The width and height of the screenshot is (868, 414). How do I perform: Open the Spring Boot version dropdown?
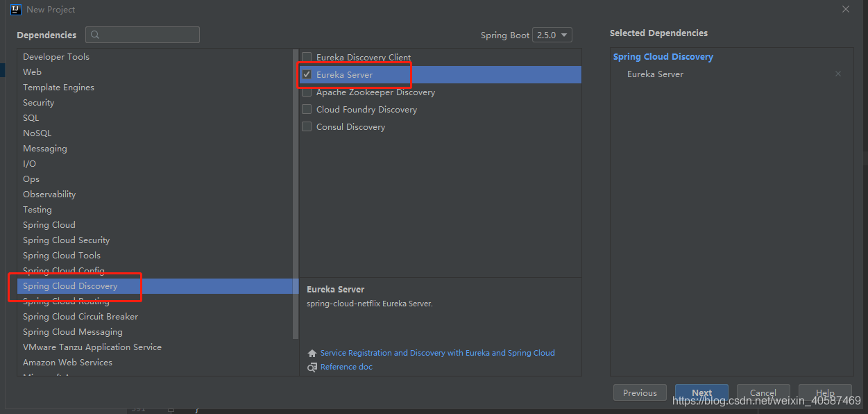[552, 35]
